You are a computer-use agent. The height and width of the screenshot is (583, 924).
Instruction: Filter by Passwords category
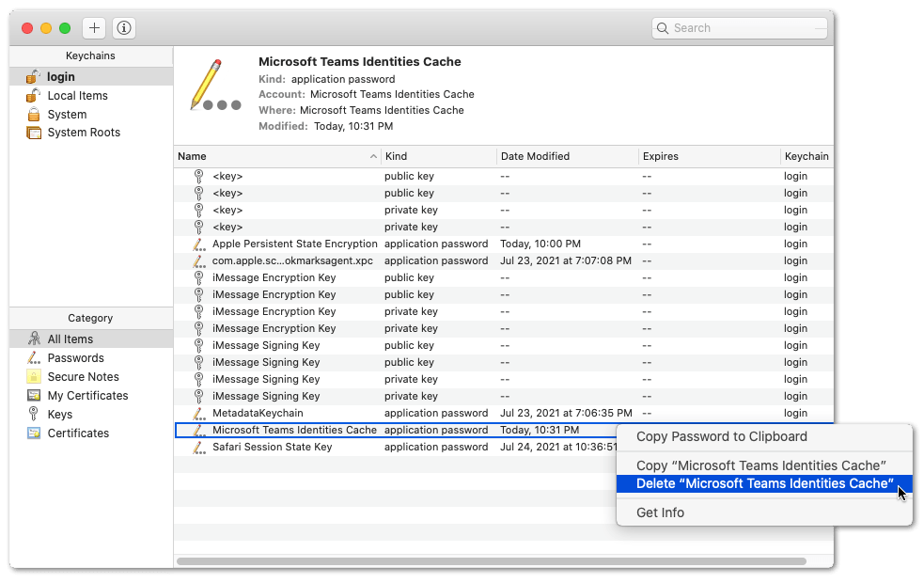click(91, 358)
